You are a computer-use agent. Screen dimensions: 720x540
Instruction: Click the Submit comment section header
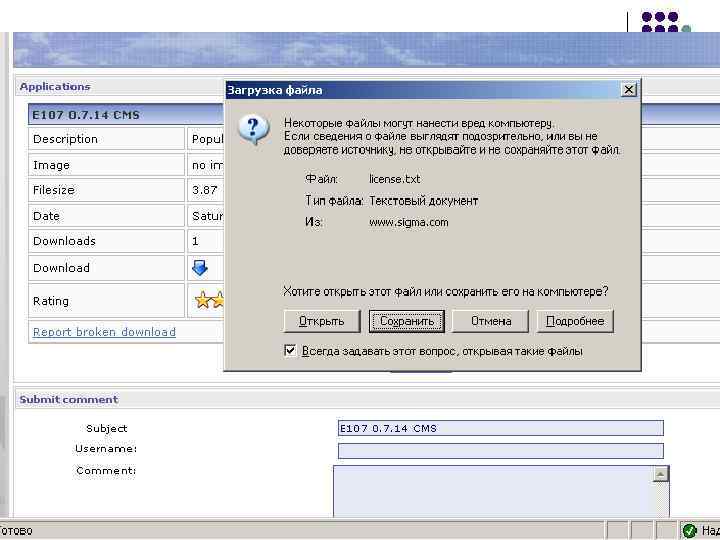click(x=69, y=399)
